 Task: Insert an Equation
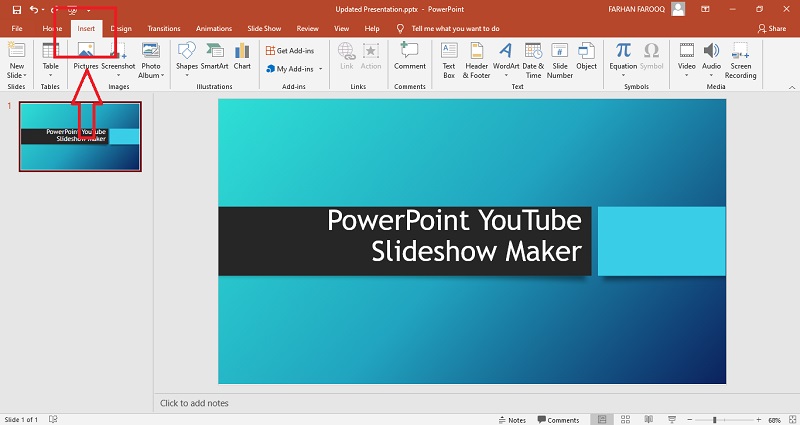(x=623, y=60)
